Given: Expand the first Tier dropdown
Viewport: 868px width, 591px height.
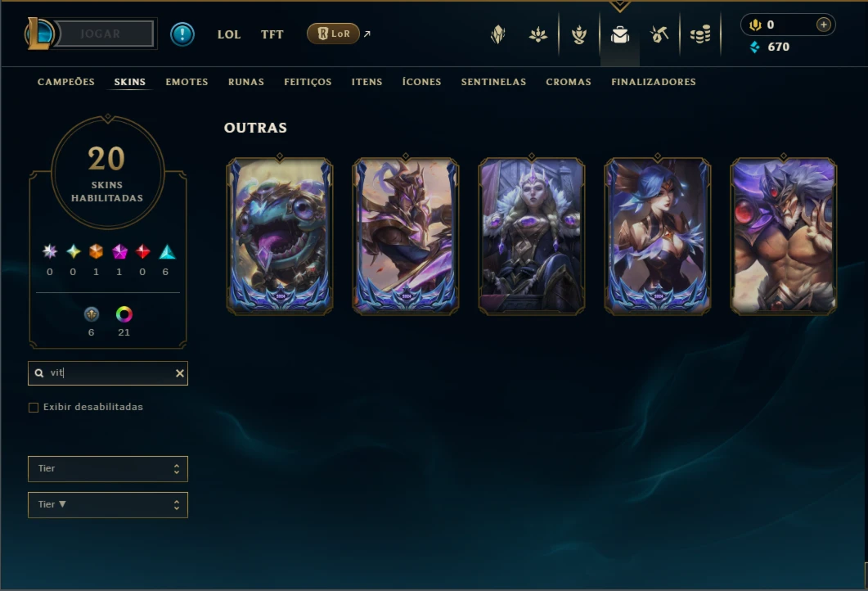Looking at the screenshot, I should coord(108,468).
